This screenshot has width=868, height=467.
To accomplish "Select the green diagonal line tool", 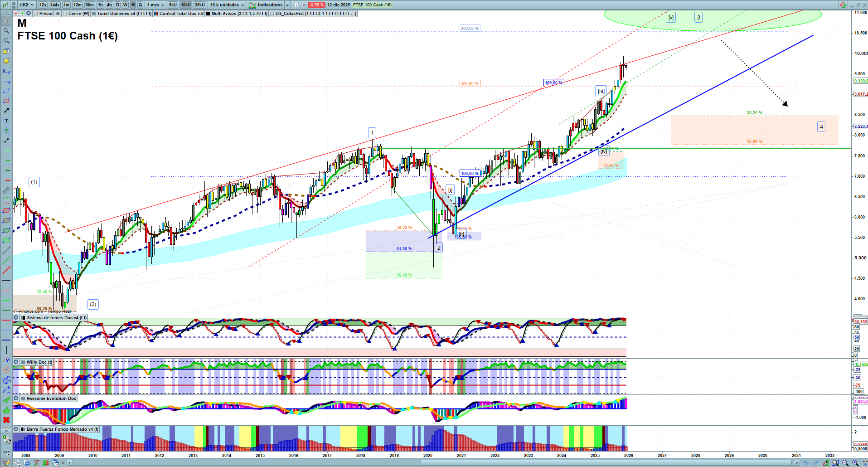I will (x=6, y=260).
